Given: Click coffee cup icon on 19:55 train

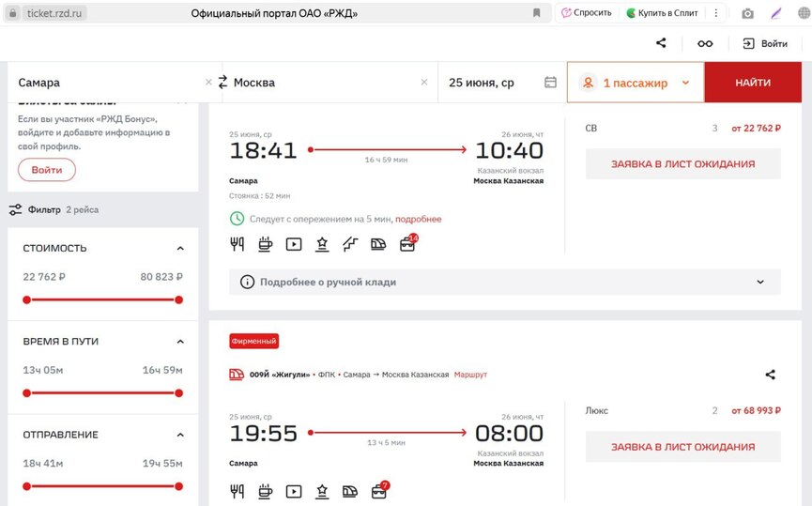Looking at the screenshot, I should (x=265, y=491).
